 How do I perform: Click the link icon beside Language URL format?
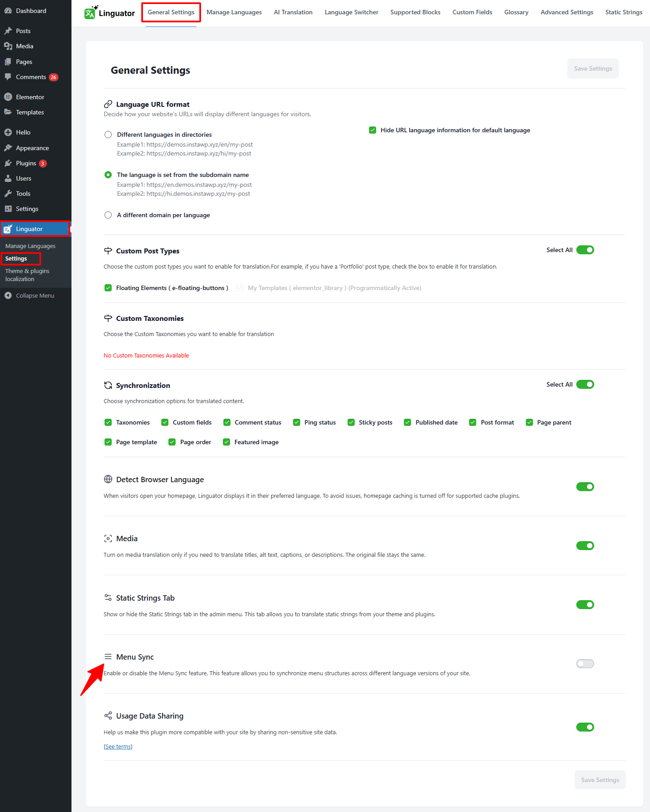coord(108,104)
